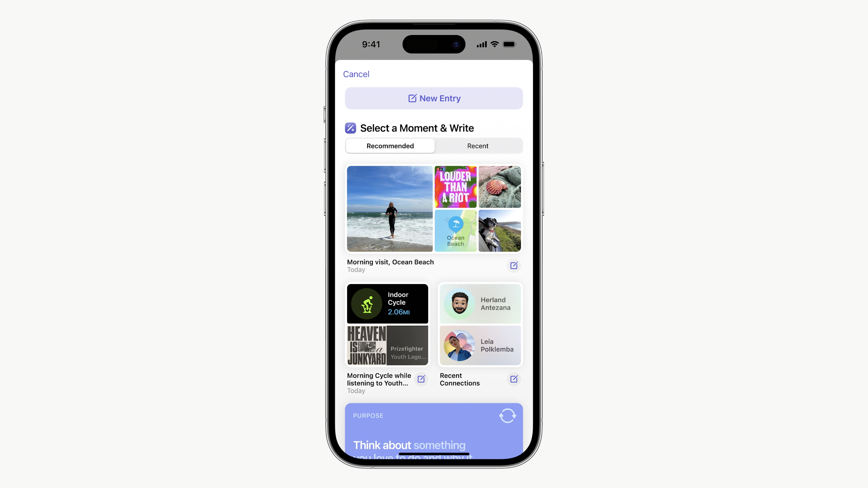868x488 pixels.
Task: Select the Recommended tab
Action: 390,146
